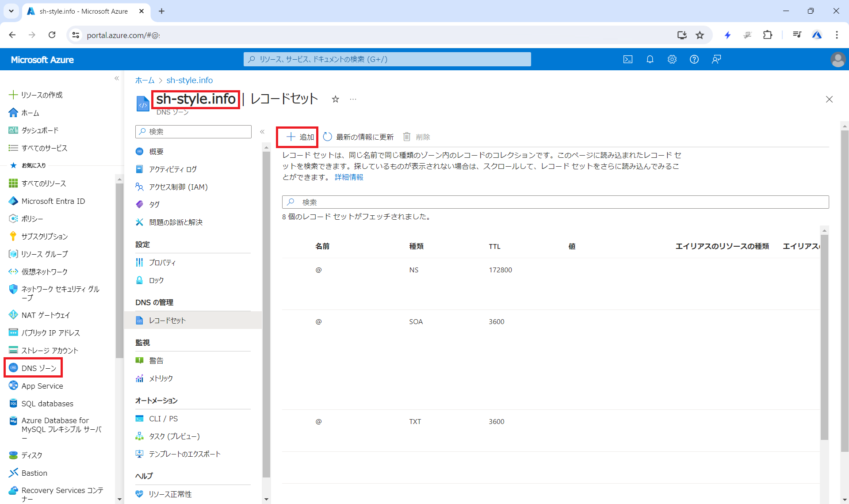
Task: Open the user account avatar
Action: 838,59
